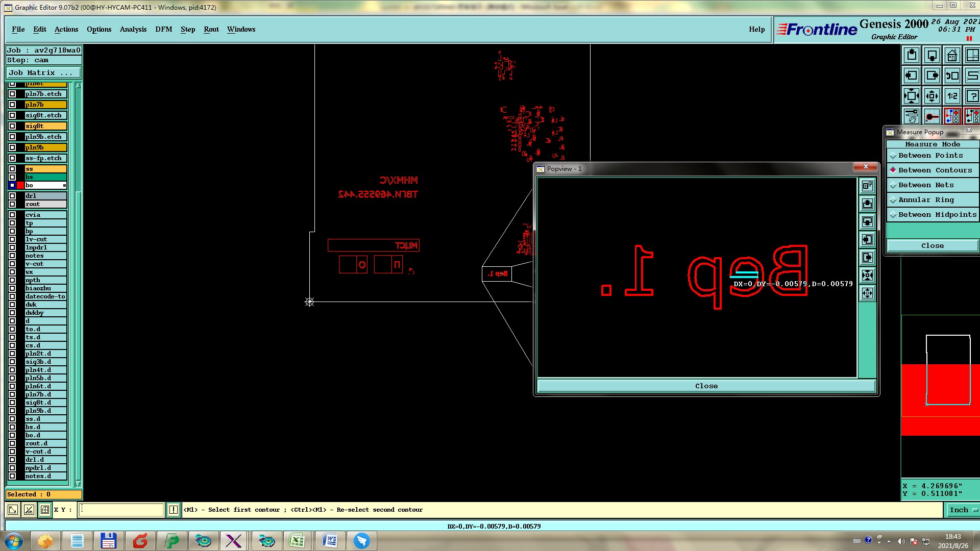Screen dimensions: 980x551
Task: Click the X Y coordinate input field
Action: coord(121,510)
